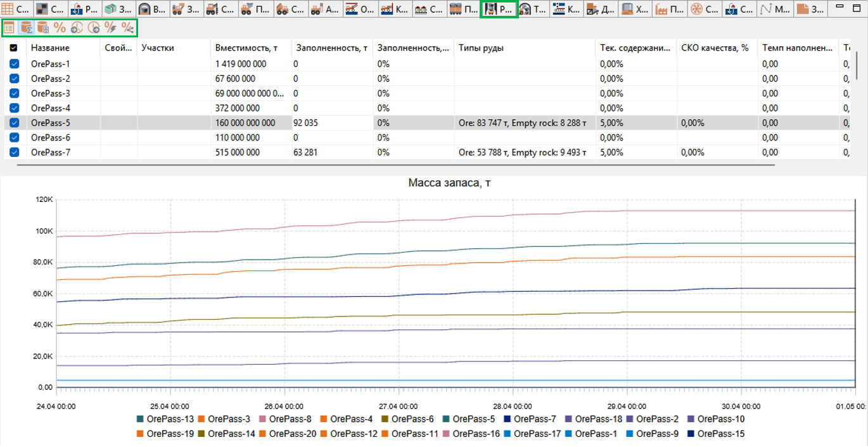Toggle the select-all checkbox in table header
The height and width of the screenshot is (447, 868).
point(14,48)
